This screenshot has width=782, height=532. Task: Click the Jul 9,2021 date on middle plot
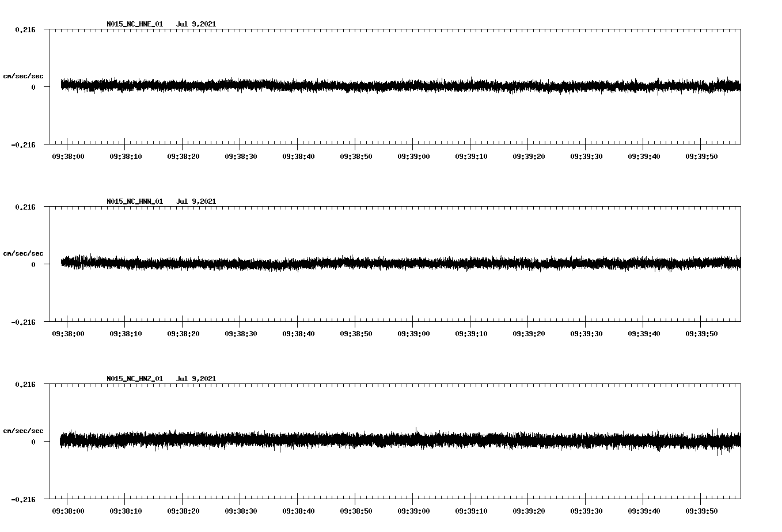[197, 201]
